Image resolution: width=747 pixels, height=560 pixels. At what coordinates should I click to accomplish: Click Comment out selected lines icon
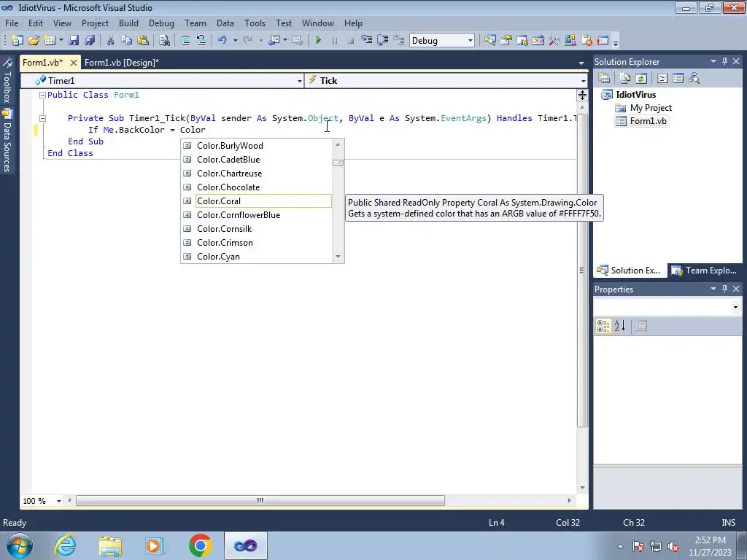[x=185, y=41]
